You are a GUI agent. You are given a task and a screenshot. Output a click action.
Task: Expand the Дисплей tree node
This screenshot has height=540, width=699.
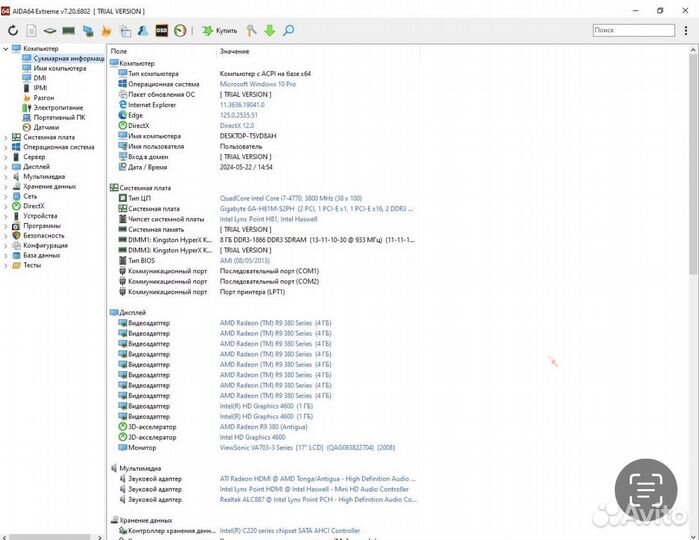click(x=6, y=167)
